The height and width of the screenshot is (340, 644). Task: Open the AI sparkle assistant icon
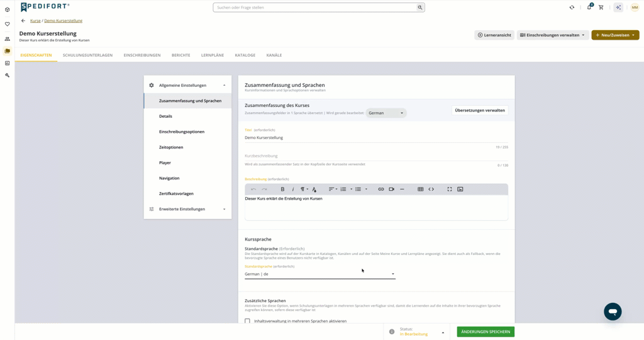click(619, 8)
